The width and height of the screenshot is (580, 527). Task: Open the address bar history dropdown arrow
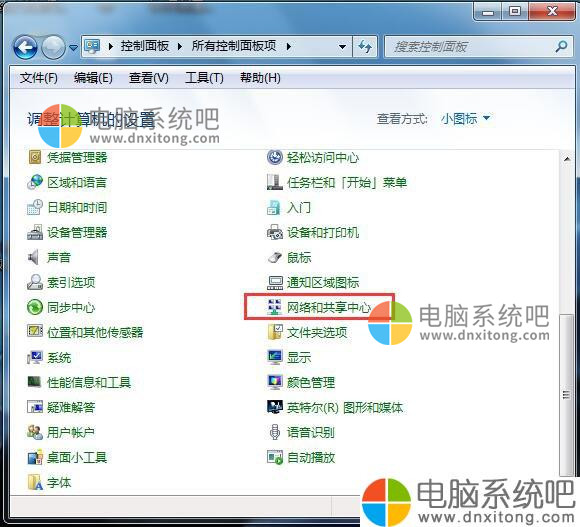[343, 47]
